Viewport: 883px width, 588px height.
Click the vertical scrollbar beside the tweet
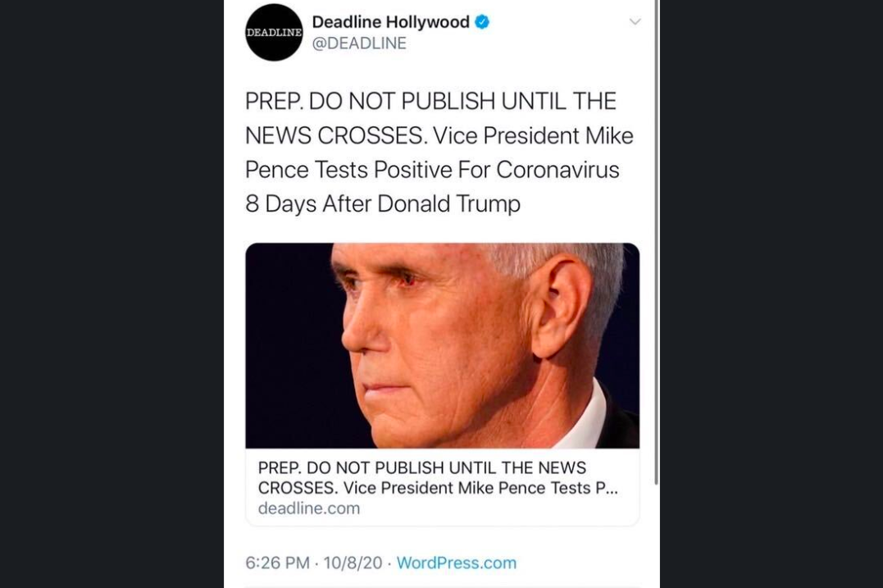(656, 242)
